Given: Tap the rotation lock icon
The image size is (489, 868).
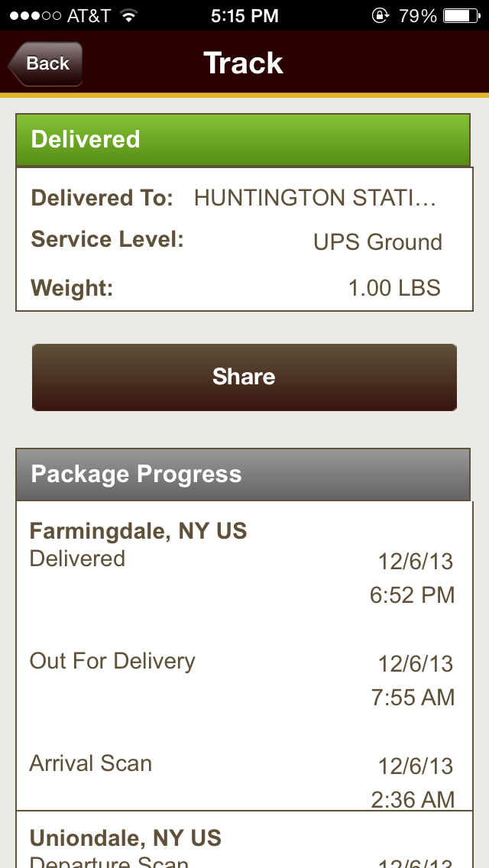Looking at the screenshot, I should (379, 15).
